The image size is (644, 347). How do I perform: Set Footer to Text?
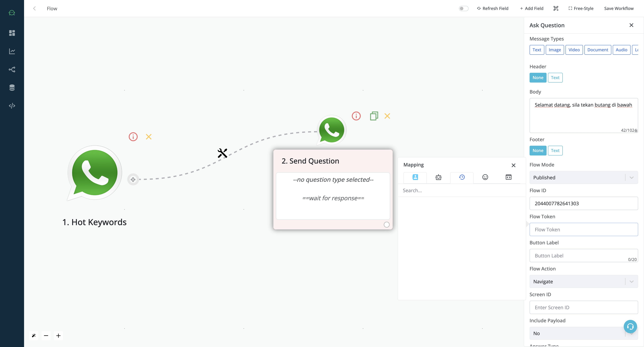(555, 151)
